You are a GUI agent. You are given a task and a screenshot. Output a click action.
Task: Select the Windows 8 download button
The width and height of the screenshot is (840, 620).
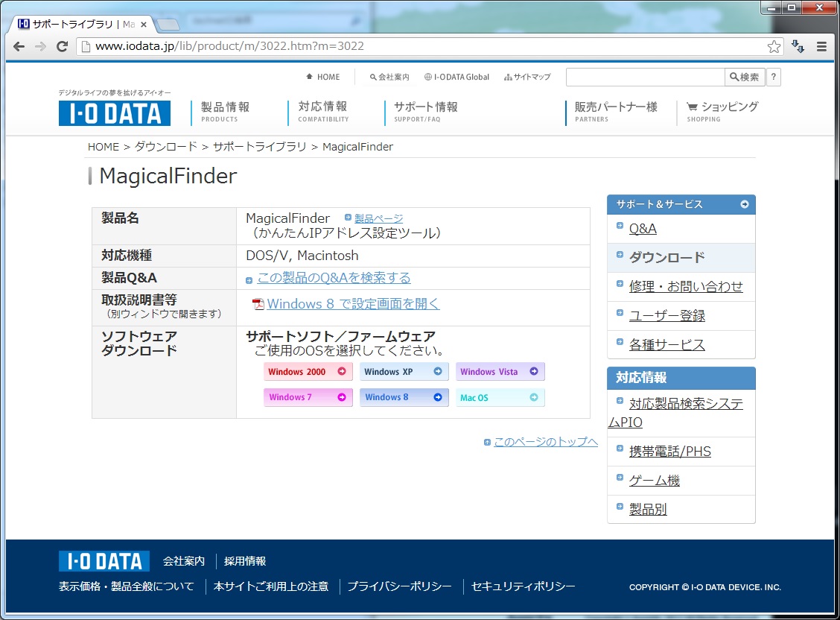coord(404,397)
